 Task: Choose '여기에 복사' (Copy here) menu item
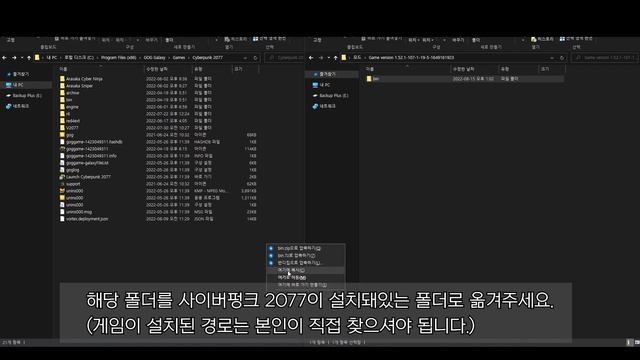click(x=306, y=270)
